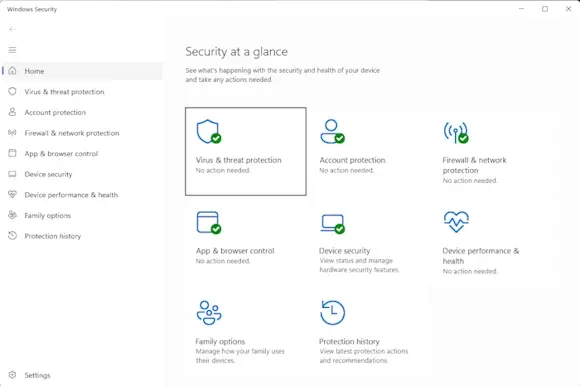Open the Protection history tile title
Screen dimensions: 580x386
(x=349, y=341)
